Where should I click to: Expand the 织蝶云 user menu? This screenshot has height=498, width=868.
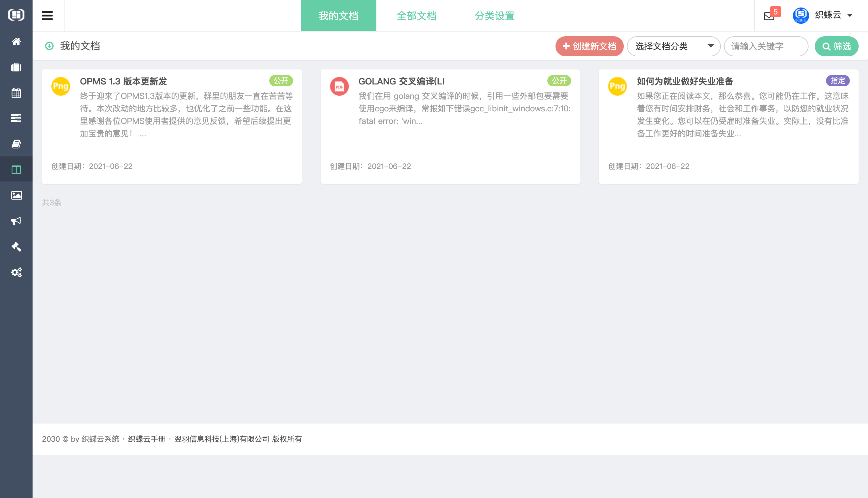[x=828, y=15]
